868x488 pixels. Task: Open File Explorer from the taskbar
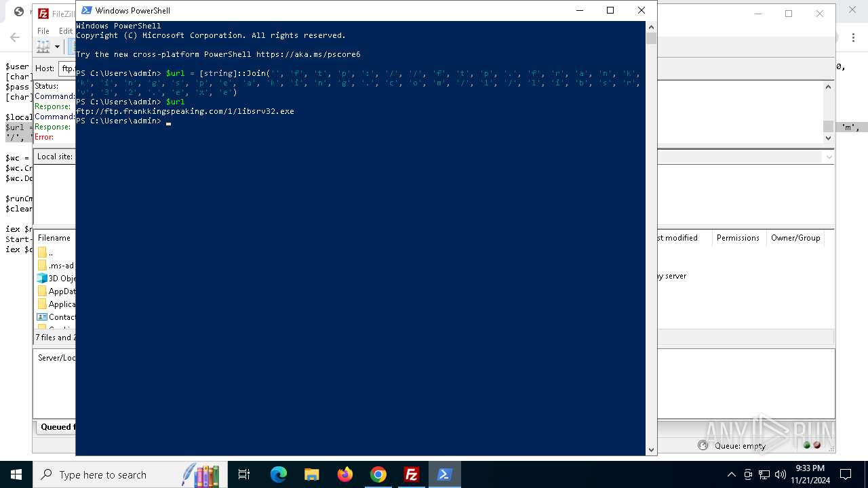click(312, 474)
